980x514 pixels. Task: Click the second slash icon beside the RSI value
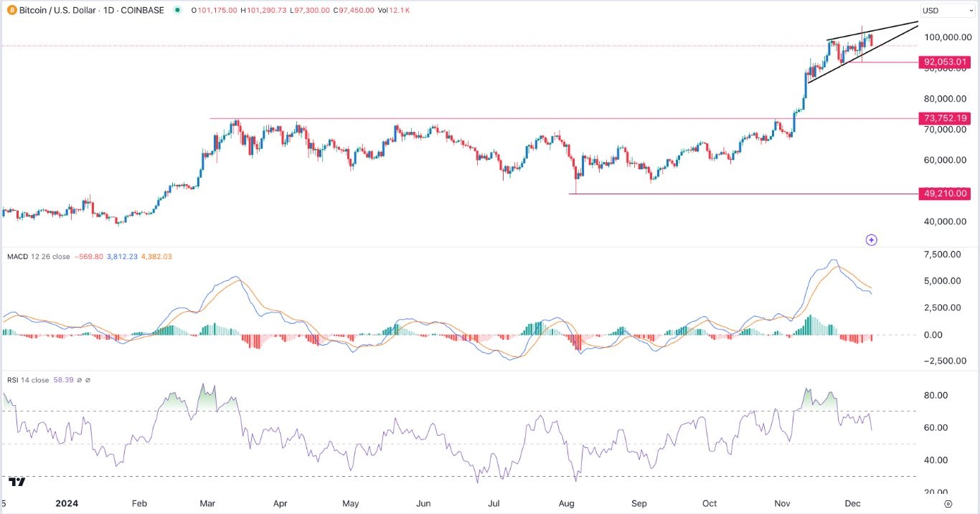coord(88,380)
